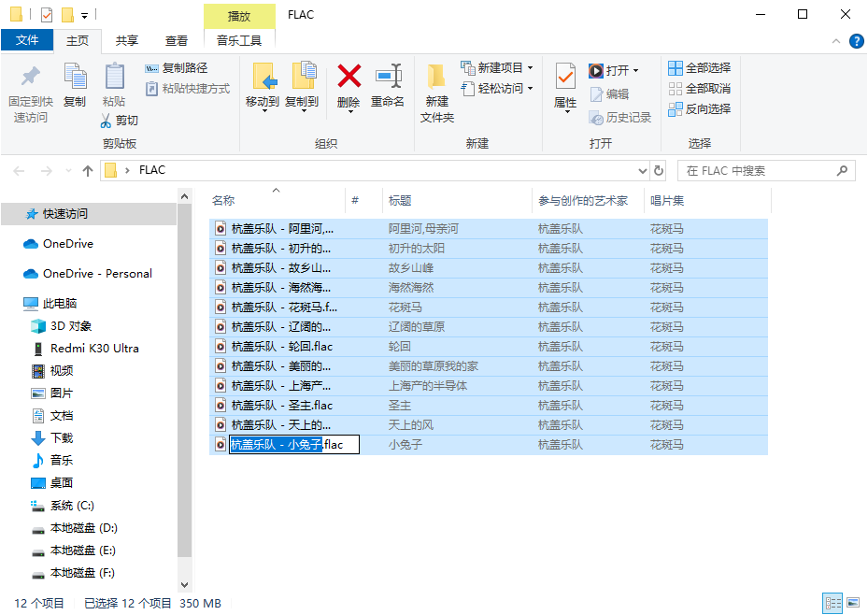The image size is (868, 615).
Task: Click Select None (全部取消)
Action: pyautogui.click(x=699, y=88)
